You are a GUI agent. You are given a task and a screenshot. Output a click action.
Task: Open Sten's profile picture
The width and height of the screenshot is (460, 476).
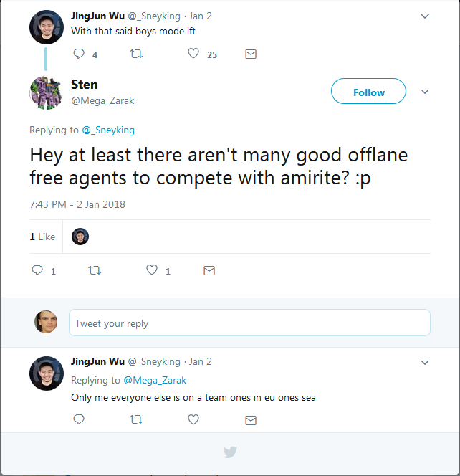pos(45,92)
